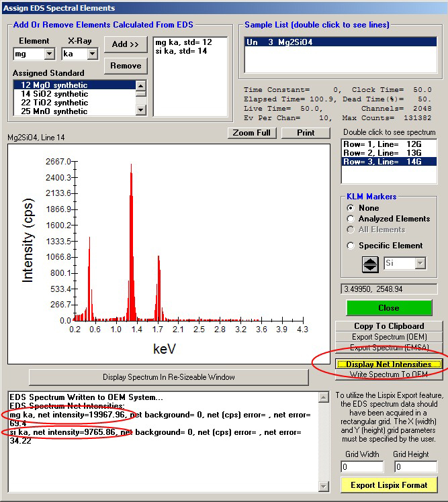Click the Export Lispix Format button
The height and width of the screenshot is (502, 448).
point(390,485)
